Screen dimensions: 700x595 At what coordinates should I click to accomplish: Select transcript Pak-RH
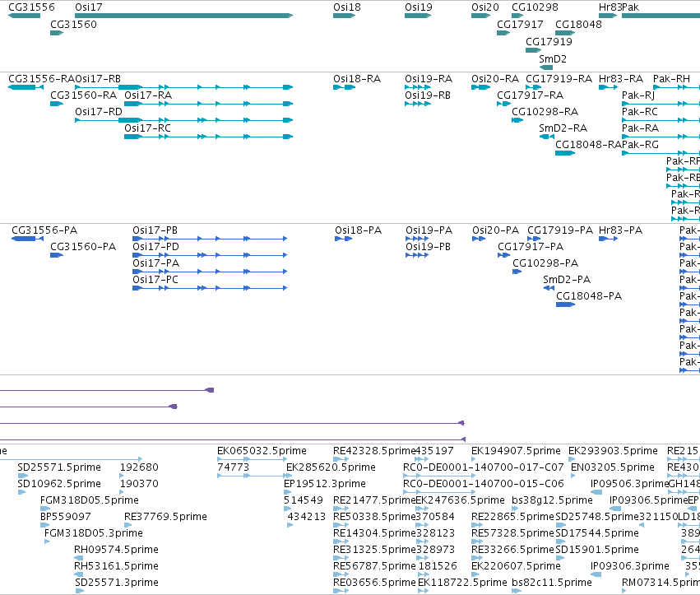coord(671,79)
